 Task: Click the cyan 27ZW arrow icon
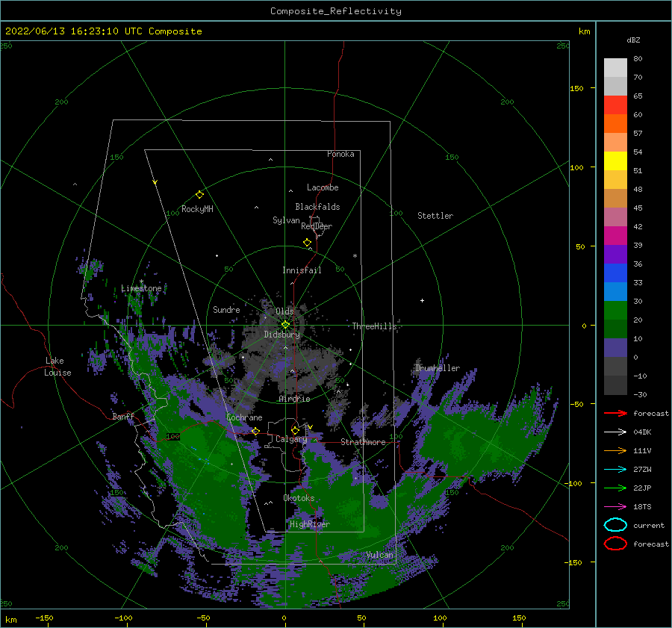(x=615, y=470)
